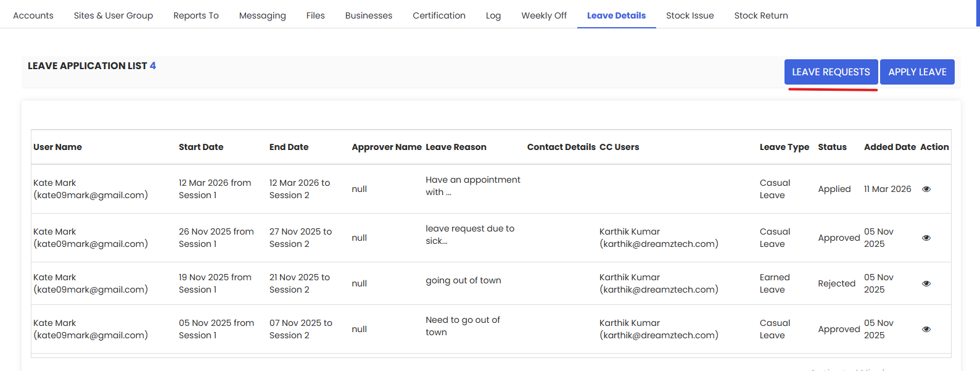This screenshot has width=980, height=371.
Task: Select the 'going out of town' reason
Action: pos(463,280)
